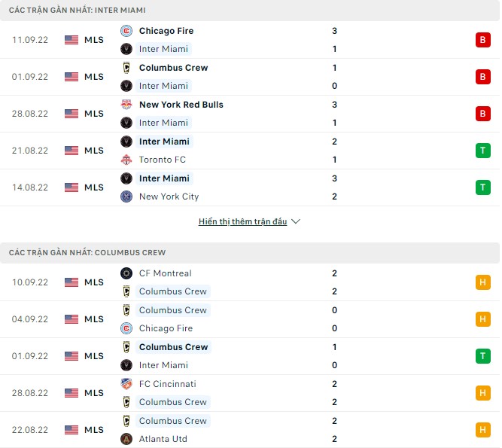
Task: Click the USA flag beside the 11.09.22 match
Action: 71,40
